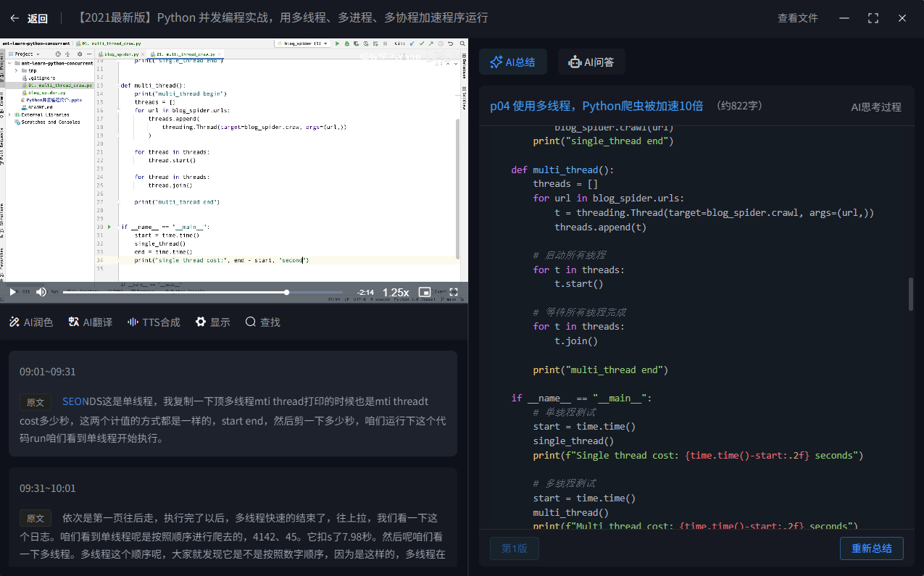This screenshot has height=576, width=924.
Task: Click the 原文 tag in the 09:31 segment
Action: point(36,519)
